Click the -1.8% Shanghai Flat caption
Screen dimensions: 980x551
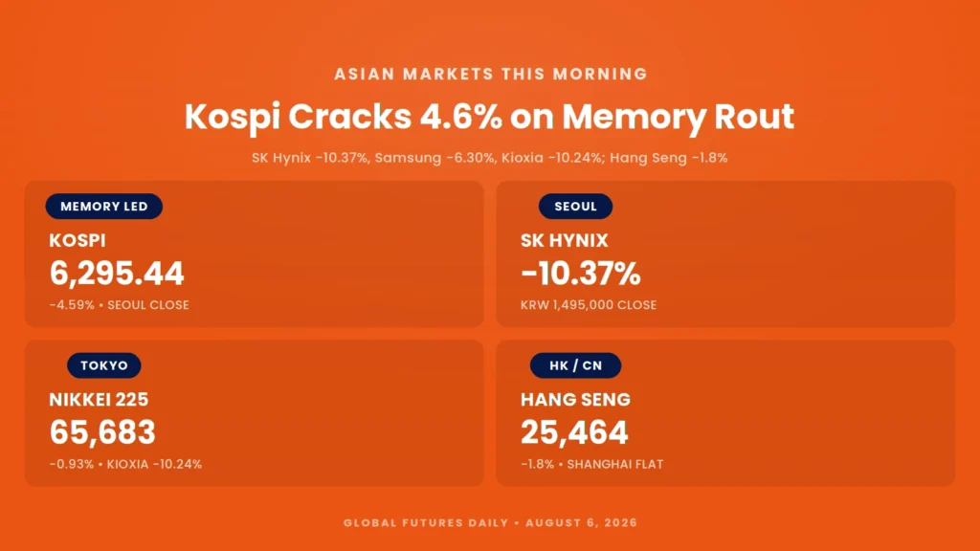591,464
